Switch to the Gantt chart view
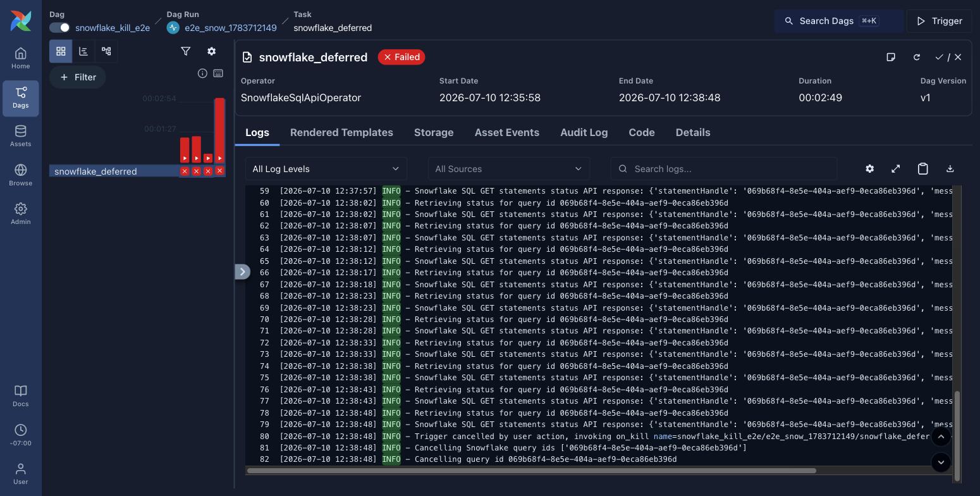Viewport: 980px width, 496px height. pos(83,51)
